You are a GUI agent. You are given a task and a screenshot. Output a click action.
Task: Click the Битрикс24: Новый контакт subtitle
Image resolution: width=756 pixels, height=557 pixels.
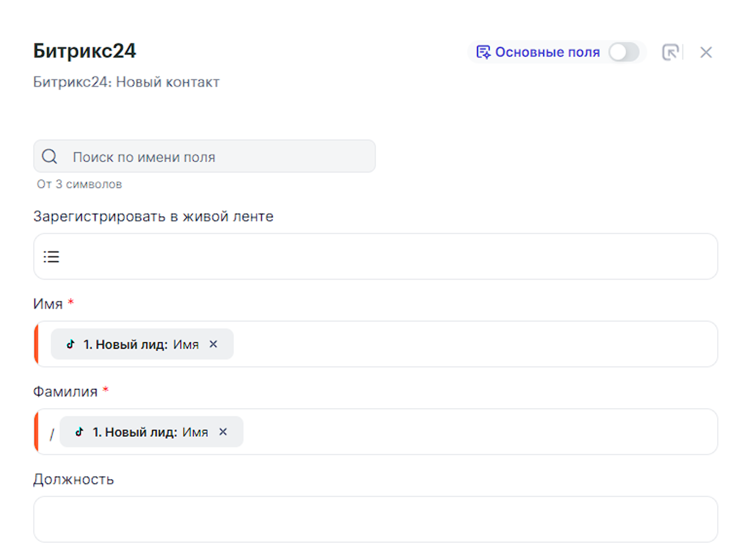[x=126, y=82]
